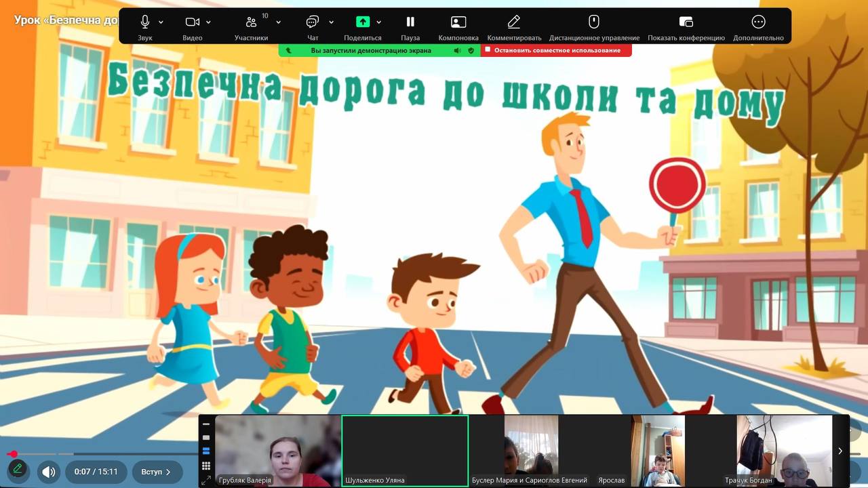Toggle camera with the Видео button

click(192, 22)
